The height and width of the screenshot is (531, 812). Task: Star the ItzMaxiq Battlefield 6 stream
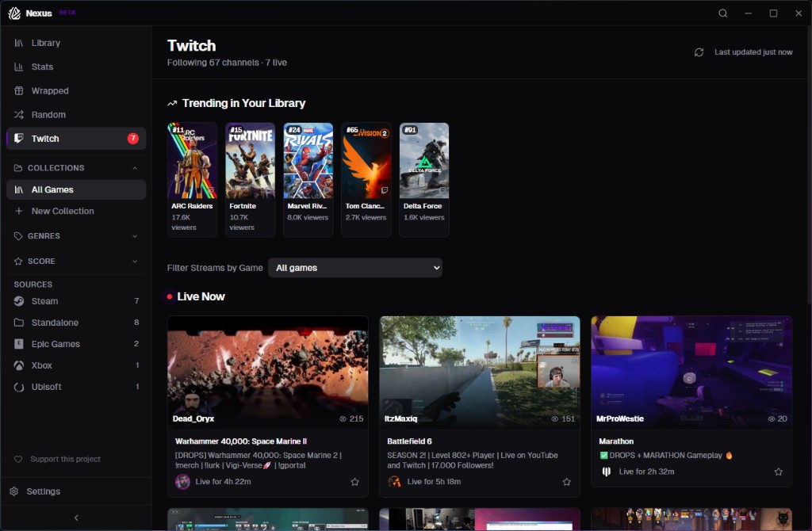pos(566,481)
